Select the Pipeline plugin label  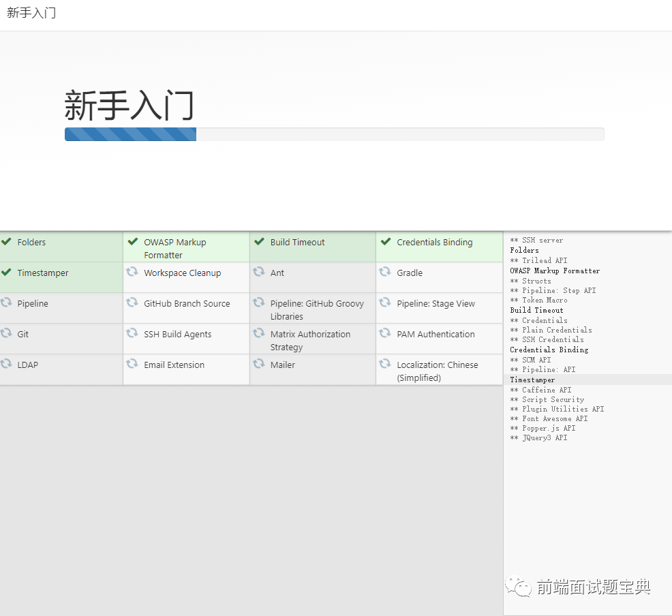point(33,303)
